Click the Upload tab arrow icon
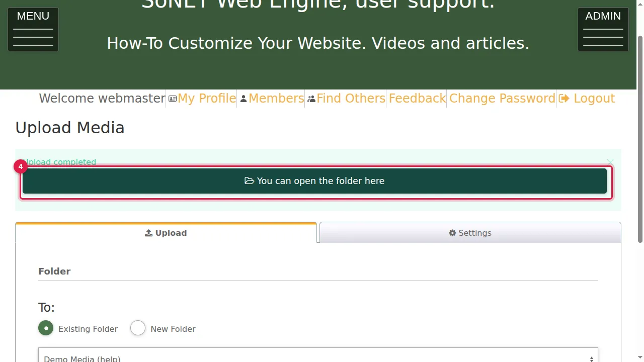644x362 pixels. coord(148,233)
